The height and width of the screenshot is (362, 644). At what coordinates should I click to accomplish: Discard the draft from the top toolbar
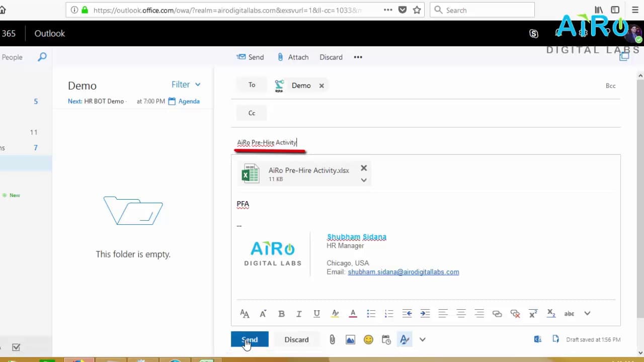click(331, 57)
